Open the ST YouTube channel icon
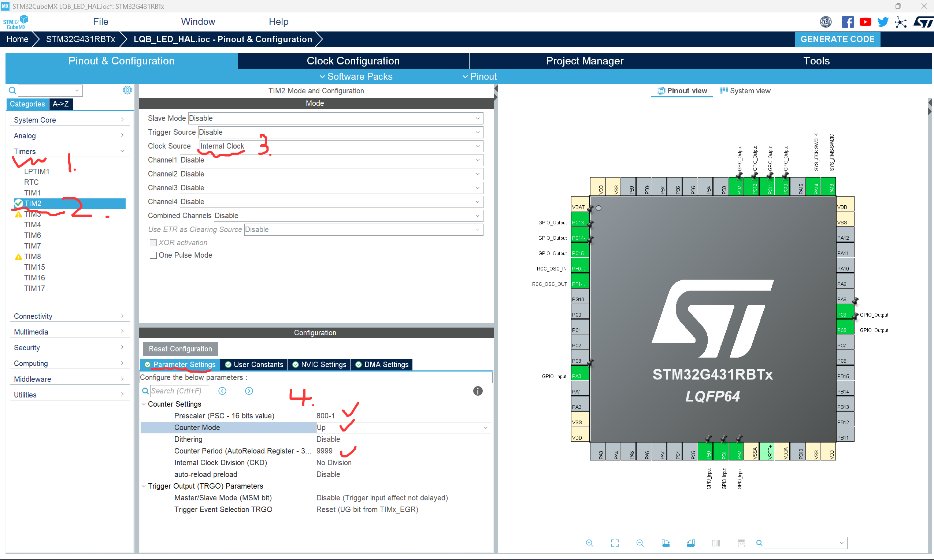 pos(865,22)
